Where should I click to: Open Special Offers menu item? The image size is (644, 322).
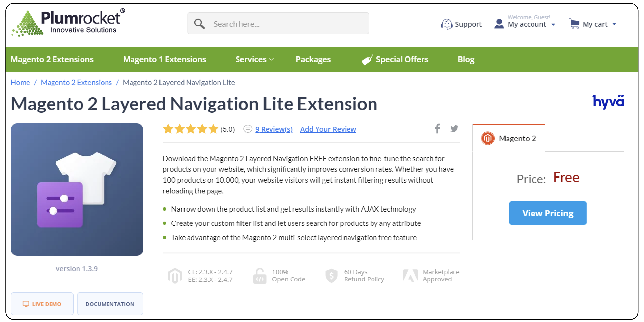395,60
